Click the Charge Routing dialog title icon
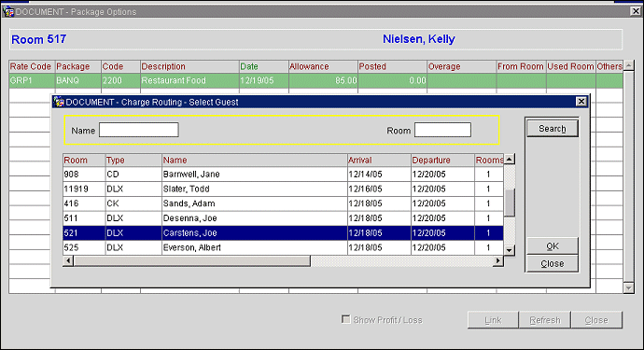This screenshot has width=644, height=350. coord(59,102)
